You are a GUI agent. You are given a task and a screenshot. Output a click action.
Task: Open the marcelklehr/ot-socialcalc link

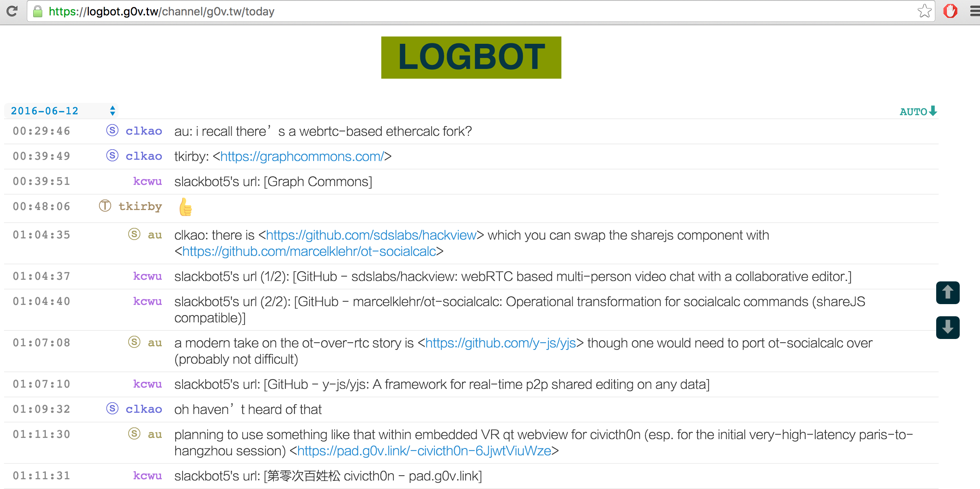point(309,251)
